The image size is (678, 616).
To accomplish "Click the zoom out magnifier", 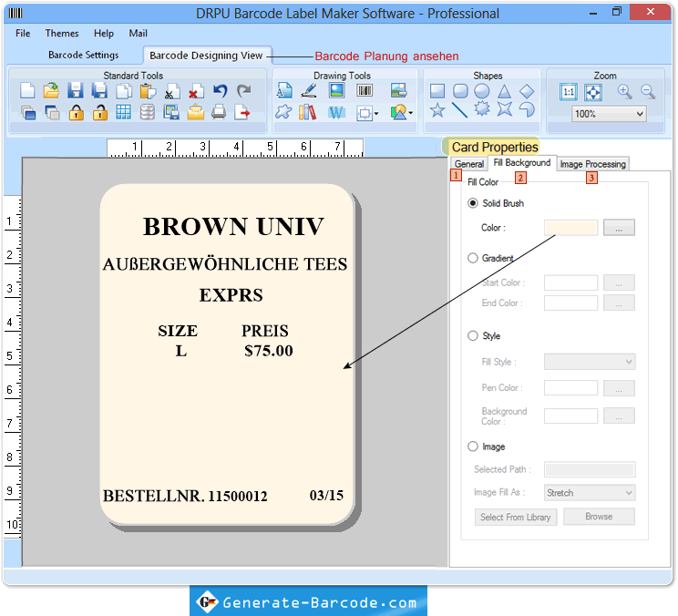I will [648, 92].
